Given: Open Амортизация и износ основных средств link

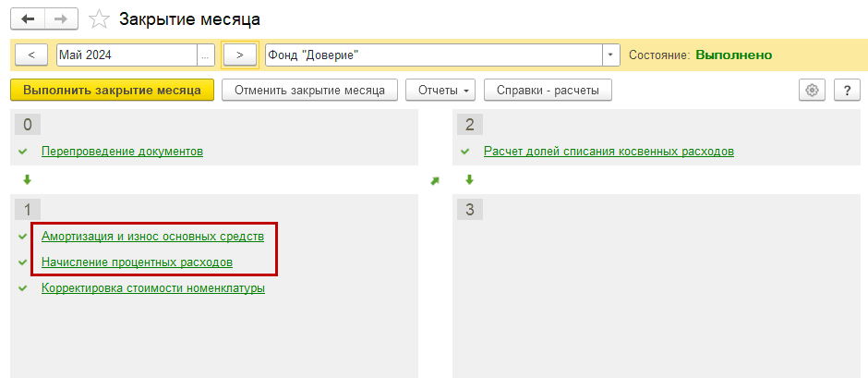Looking at the screenshot, I should coord(152,237).
